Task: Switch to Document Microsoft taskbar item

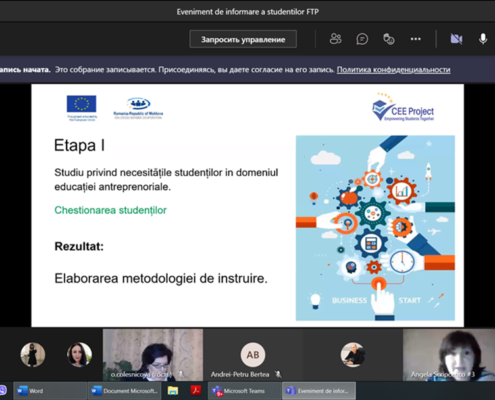Action: click(125, 391)
